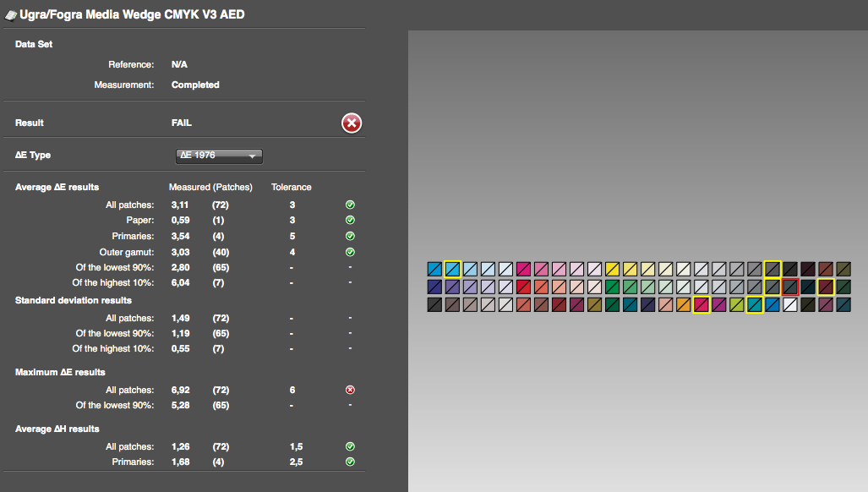Select the first dark blue patch in middle row
The image size is (868, 492).
click(434, 287)
